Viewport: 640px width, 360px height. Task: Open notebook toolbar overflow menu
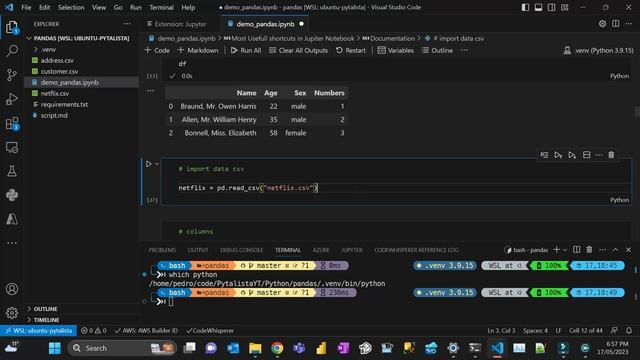click(464, 50)
